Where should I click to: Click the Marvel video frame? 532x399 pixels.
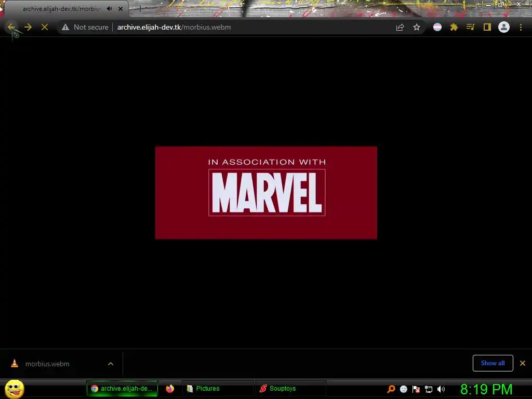coord(266,193)
